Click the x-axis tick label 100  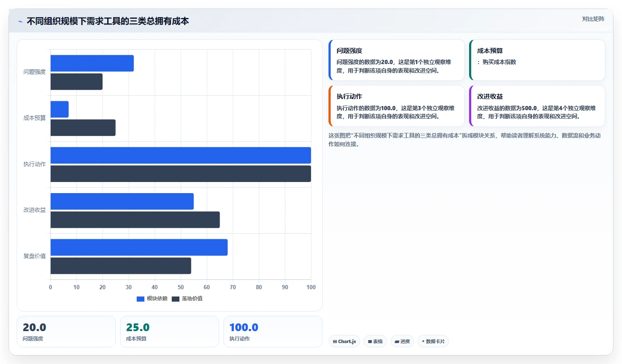coord(311,287)
